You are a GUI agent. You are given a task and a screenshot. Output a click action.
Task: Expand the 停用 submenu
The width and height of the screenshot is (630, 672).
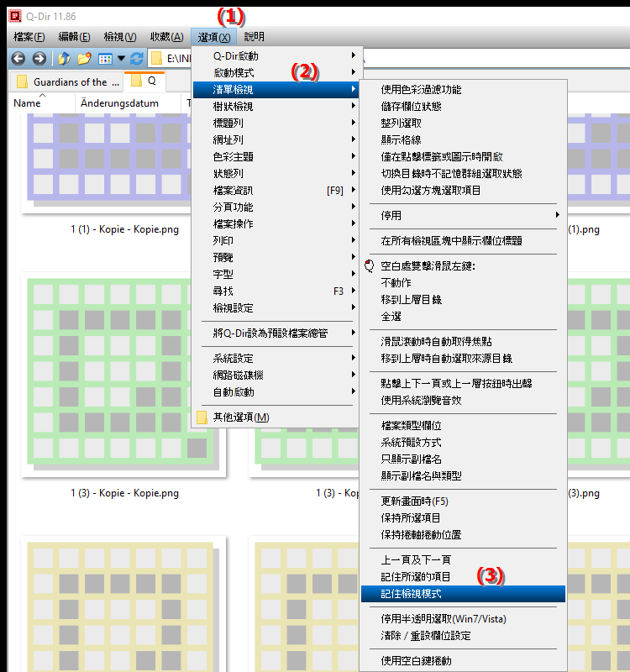pyautogui.click(x=464, y=215)
